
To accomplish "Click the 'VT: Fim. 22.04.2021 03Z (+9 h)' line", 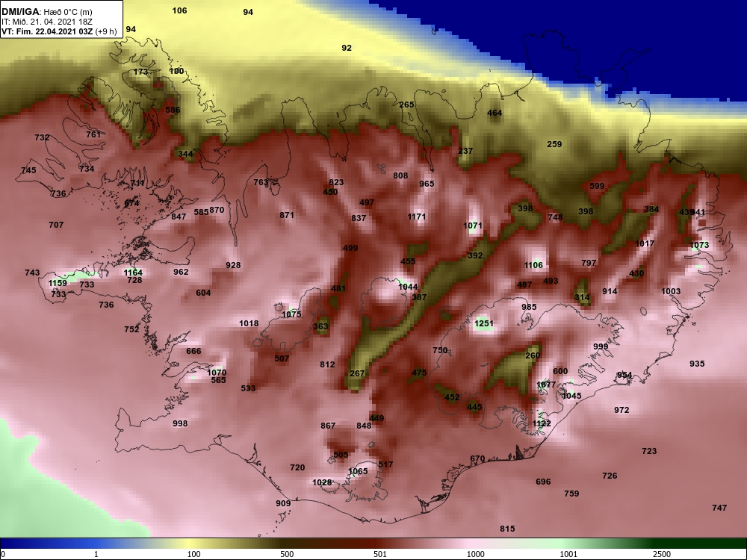I will (59, 32).
